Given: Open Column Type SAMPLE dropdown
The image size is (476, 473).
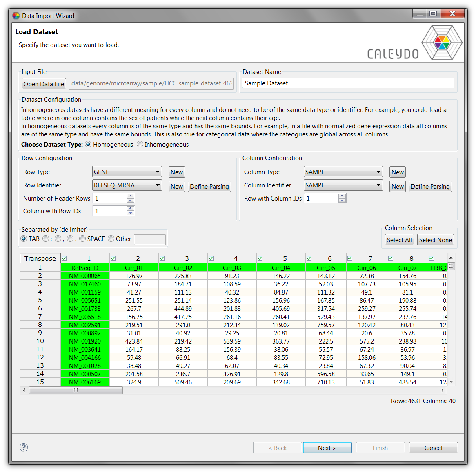Looking at the screenshot, I should point(343,172).
